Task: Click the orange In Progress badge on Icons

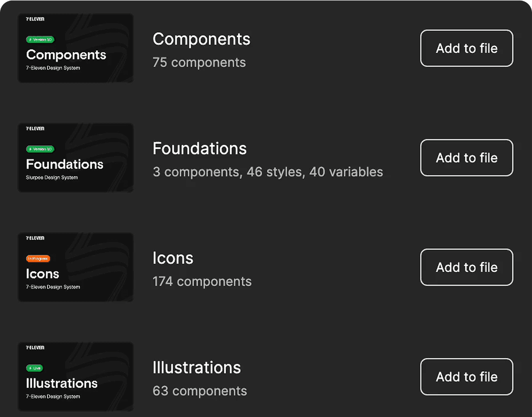Action: click(38, 259)
